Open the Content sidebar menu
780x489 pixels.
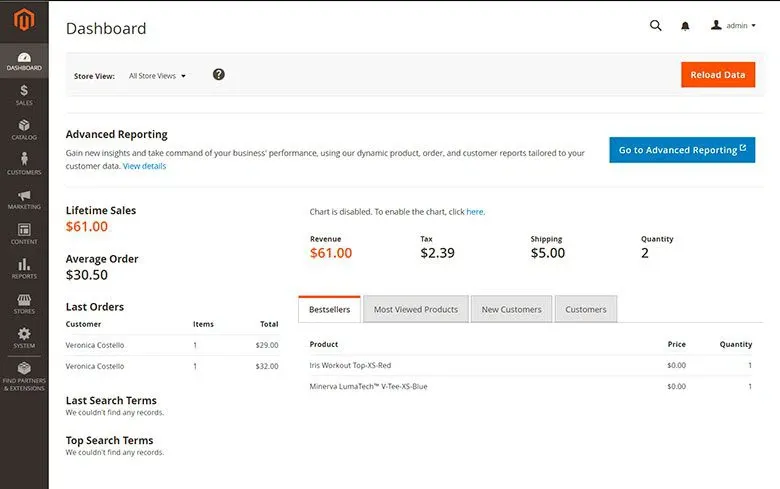coord(24,235)
